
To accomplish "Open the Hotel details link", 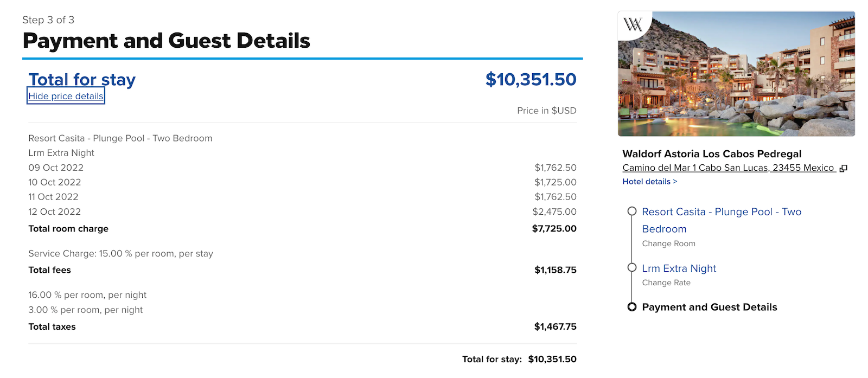I will point(649,181).
